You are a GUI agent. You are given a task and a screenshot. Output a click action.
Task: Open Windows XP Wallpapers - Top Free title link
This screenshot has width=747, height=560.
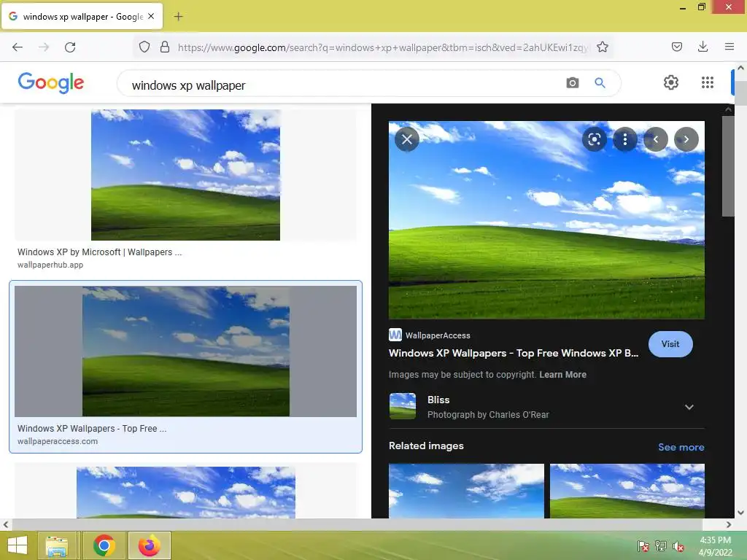(513, 353)
